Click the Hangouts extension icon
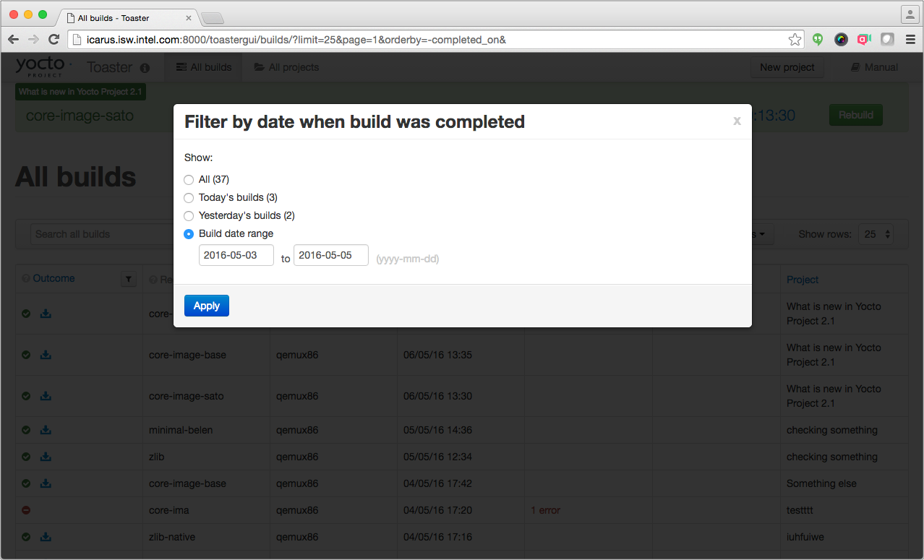 pyautogui.click(x=818, y=40)
